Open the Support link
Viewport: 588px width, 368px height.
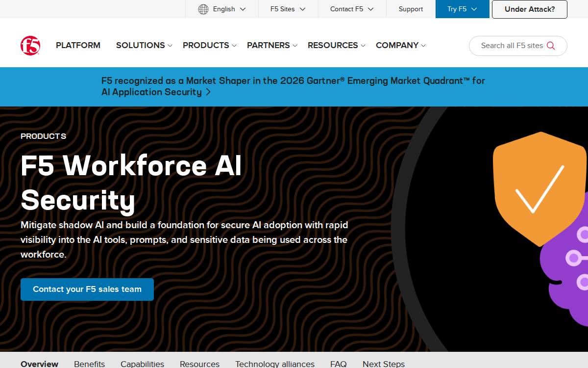pyautogui.click(x=411, y=9)
